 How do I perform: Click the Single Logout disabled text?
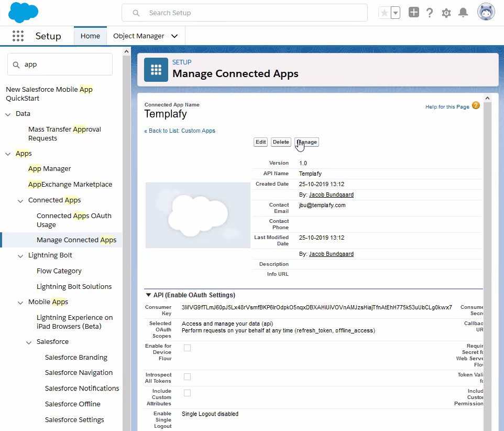point(210,414)
